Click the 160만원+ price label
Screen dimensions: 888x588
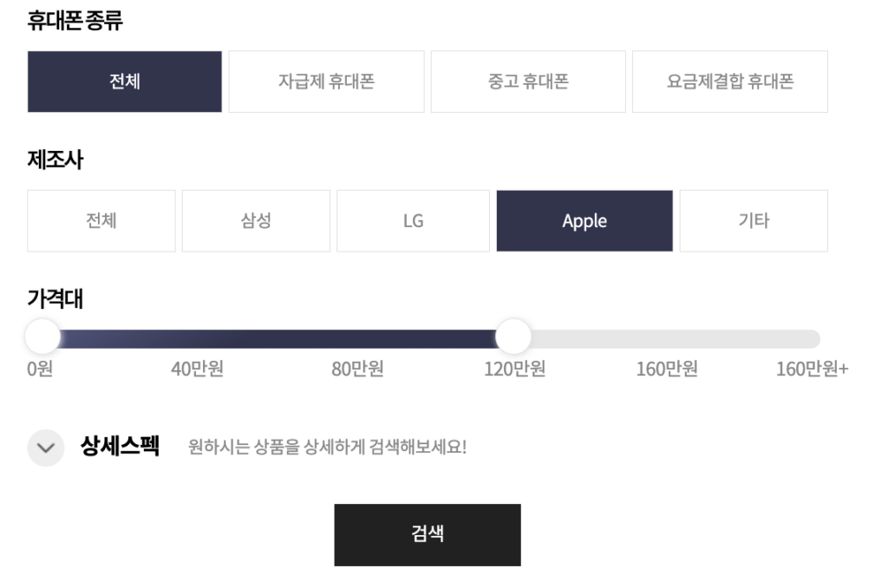tap(812, 369)
